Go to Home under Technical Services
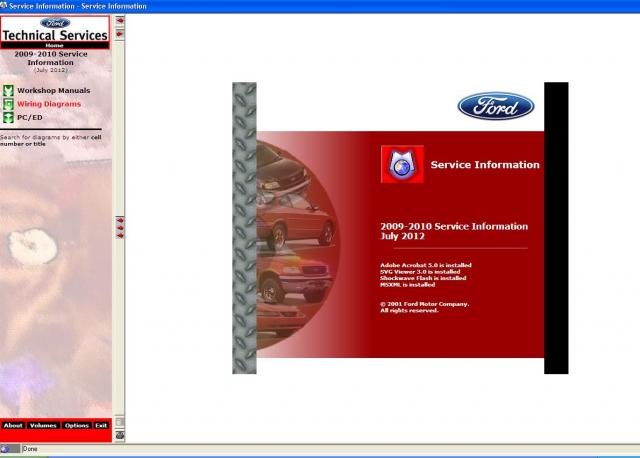640x458 pixels. pyautogui.click(x=55, y=46)
